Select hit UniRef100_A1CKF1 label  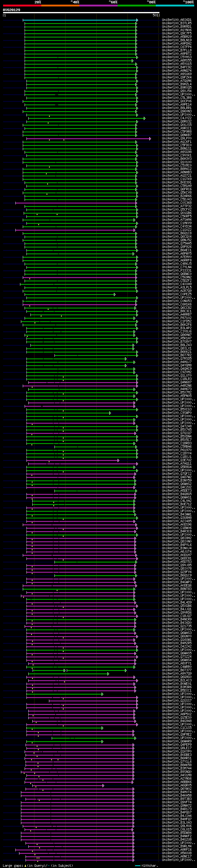tap(176, 142)
